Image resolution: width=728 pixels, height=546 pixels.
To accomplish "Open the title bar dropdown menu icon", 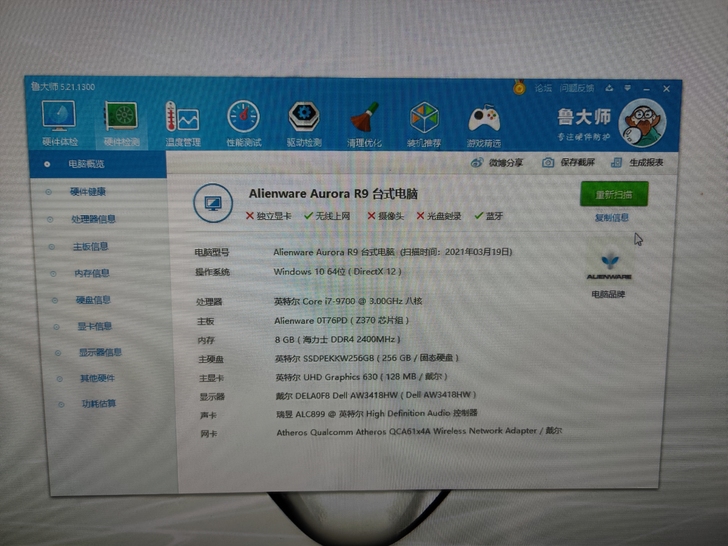I will [627, 88].
